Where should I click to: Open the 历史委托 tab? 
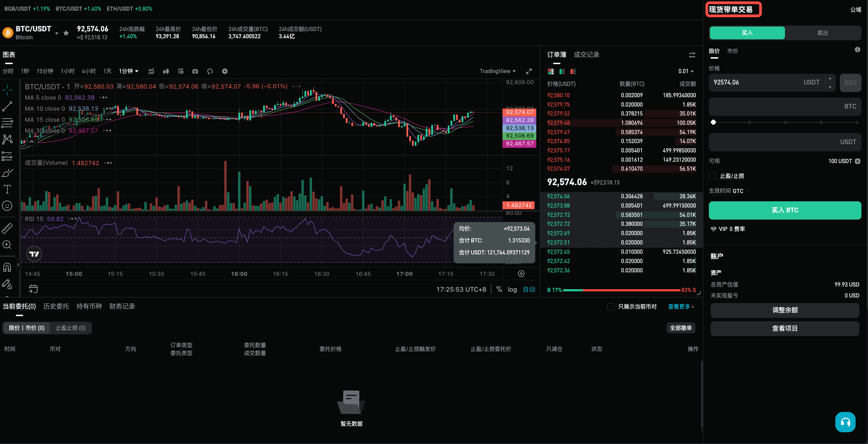pyautogui.click(x=56, y=306)
